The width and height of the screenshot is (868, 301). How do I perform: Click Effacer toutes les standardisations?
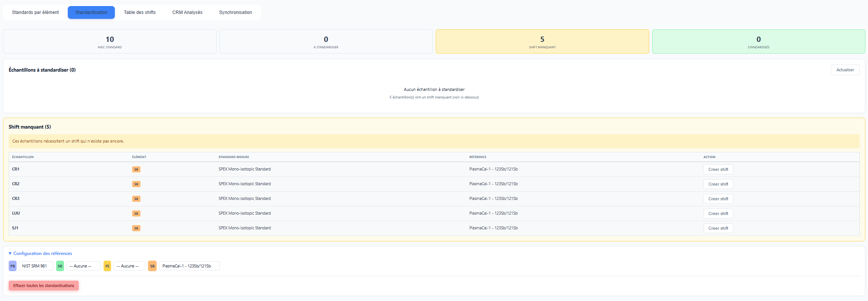pos(44,286)
